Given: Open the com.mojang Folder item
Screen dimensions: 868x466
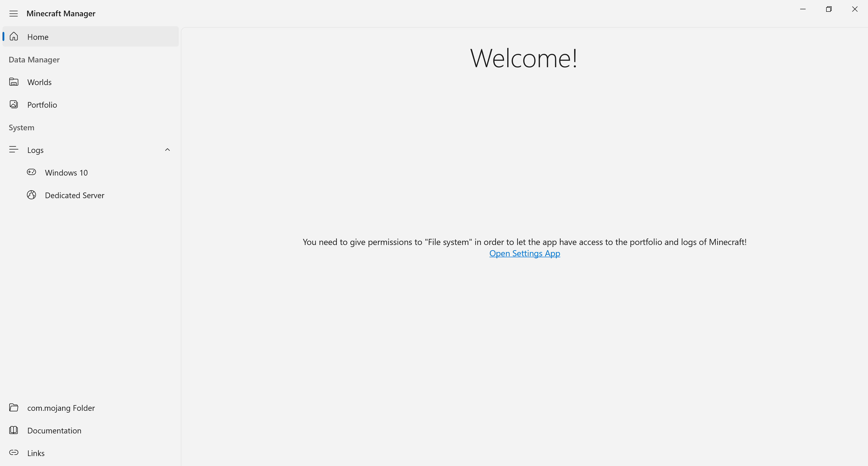Looking at the screenshot, I should (x=61, y=408).
